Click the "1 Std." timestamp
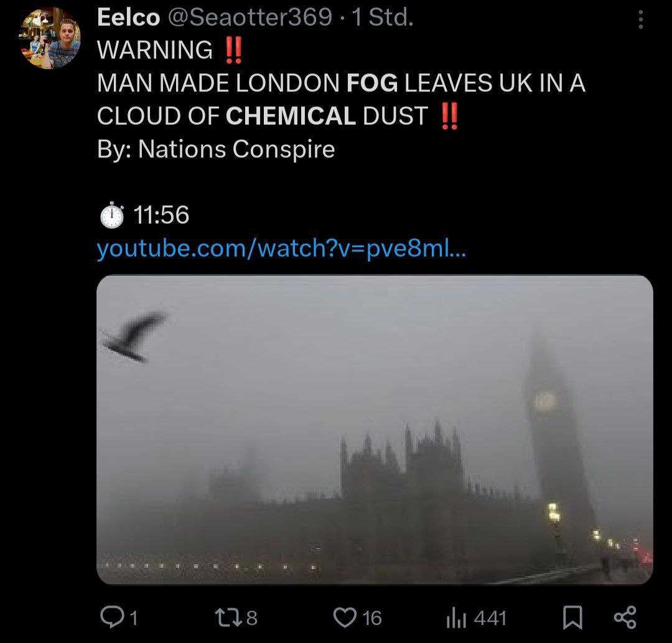672x643 pixels. point(383,18)
